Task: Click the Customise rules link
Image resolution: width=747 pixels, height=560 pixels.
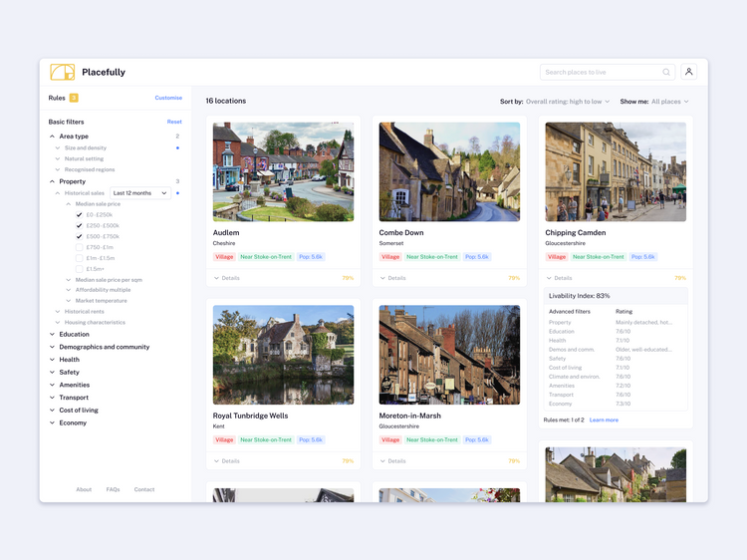Action: coord(168,98)
